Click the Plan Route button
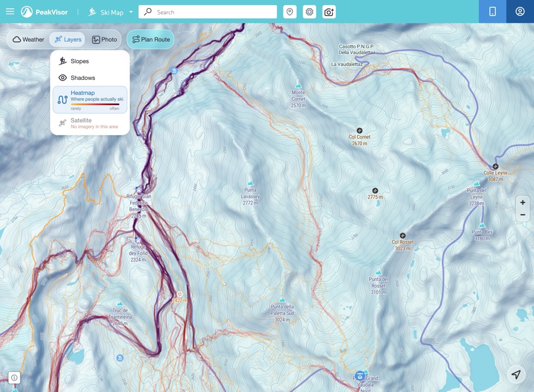Screen dimensions: 534x392 tap(151, 40)
